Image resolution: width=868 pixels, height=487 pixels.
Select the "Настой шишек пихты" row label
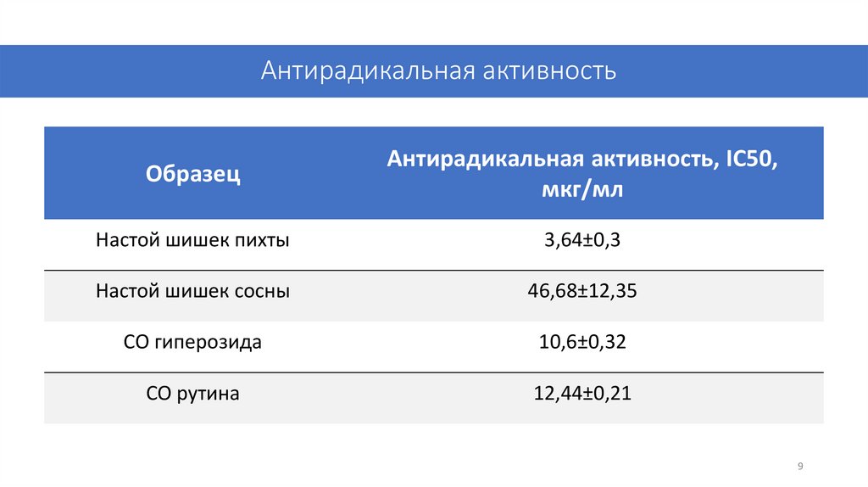[192, 241]
